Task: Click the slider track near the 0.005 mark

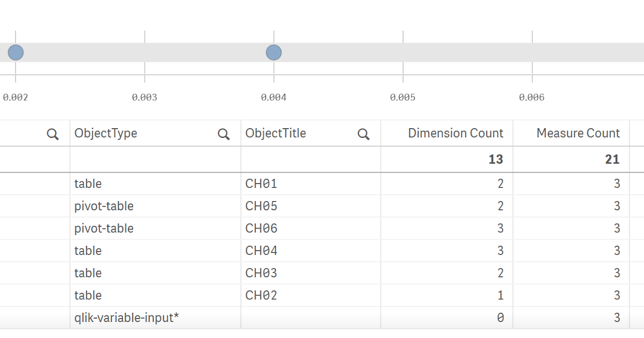Action: click(403, 52)
